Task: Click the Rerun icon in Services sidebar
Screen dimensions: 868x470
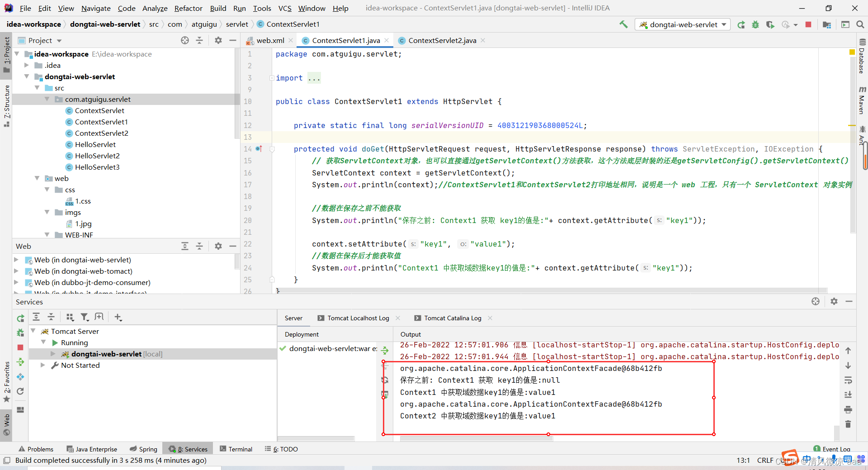Action: (20, 318)
